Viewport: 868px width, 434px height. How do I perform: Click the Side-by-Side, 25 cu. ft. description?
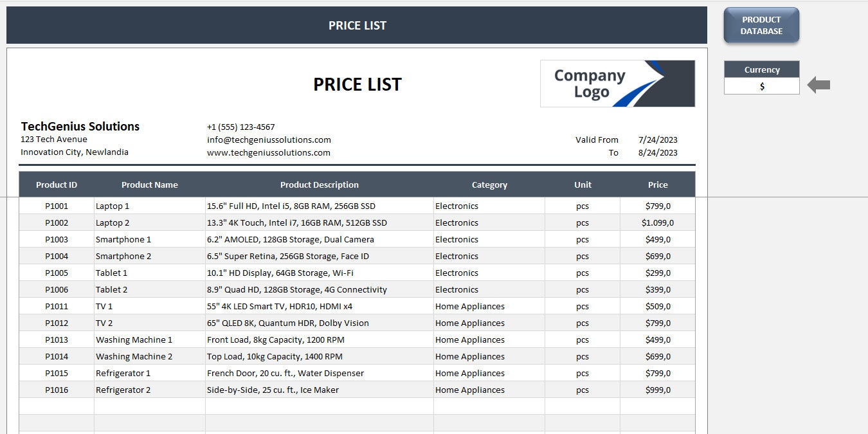click(x=320, y=390)
